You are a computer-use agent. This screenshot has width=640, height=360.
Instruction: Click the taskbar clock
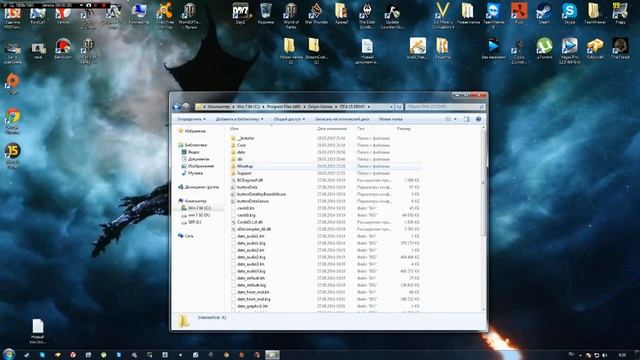click(623, 355)
